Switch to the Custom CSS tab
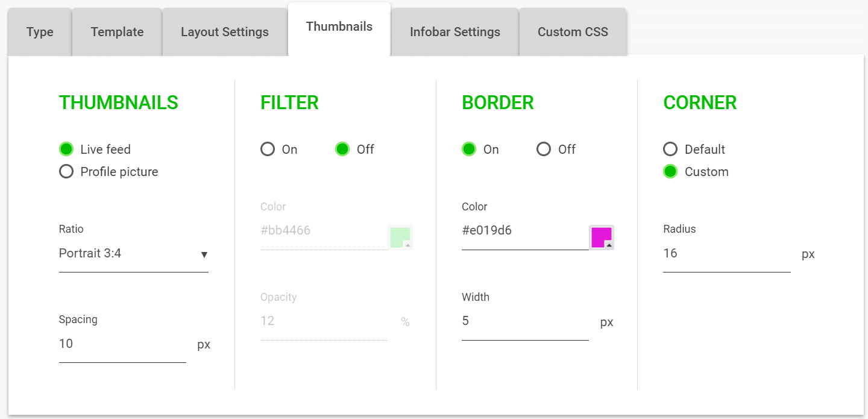Viewport: 868px width, 419px height. 573,32
